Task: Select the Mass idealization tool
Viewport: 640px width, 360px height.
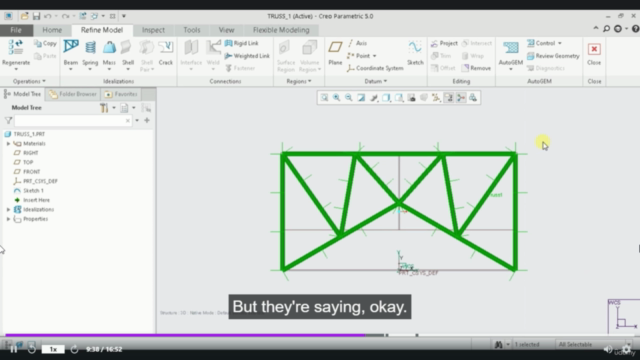Action: (x=109, y=53)
